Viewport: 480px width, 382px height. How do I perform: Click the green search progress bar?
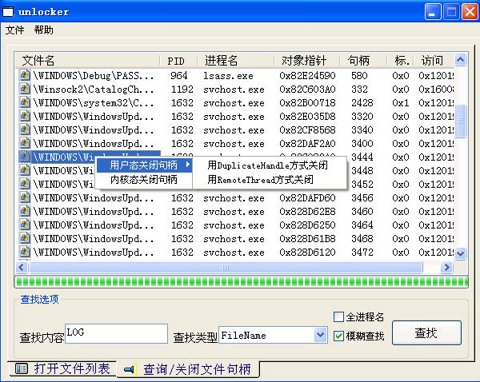241,282
